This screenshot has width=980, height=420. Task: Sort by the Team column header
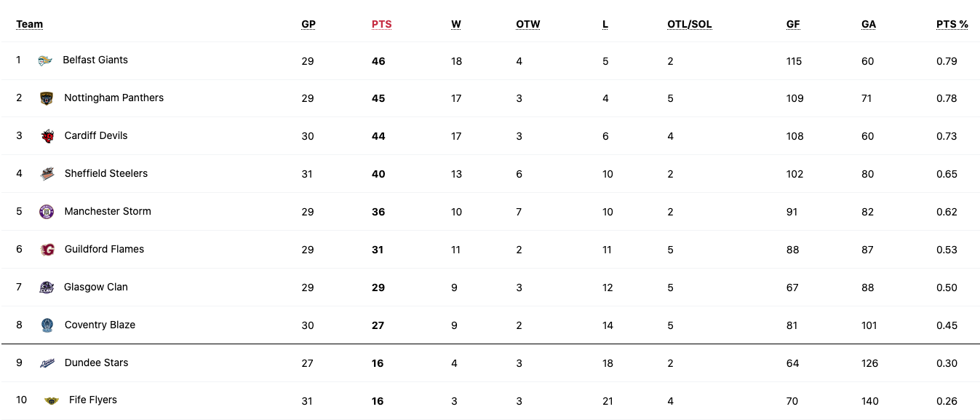(x=30, y=24)
